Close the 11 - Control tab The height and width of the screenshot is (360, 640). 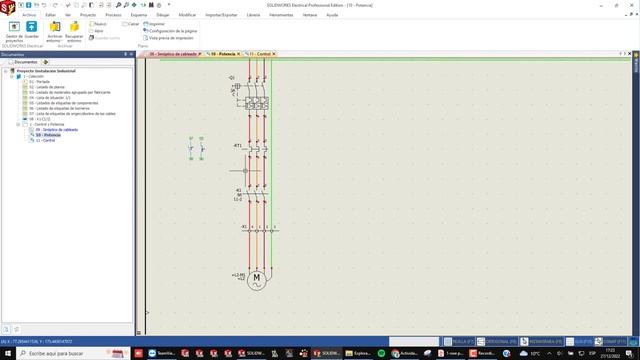click(x=274, y=54)
